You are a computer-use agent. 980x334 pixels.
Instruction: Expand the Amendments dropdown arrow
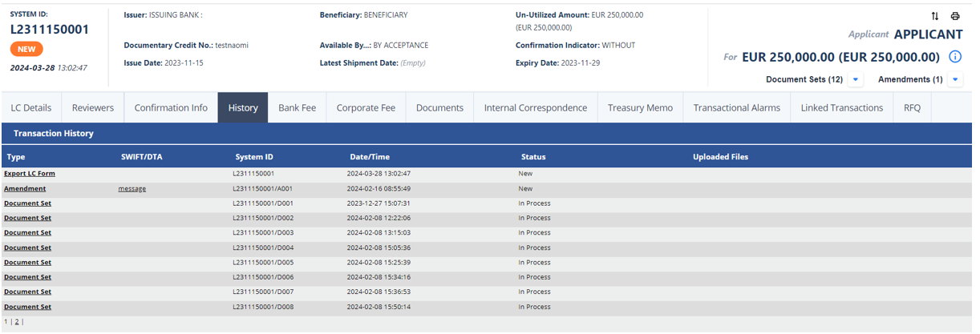point(954,79)
